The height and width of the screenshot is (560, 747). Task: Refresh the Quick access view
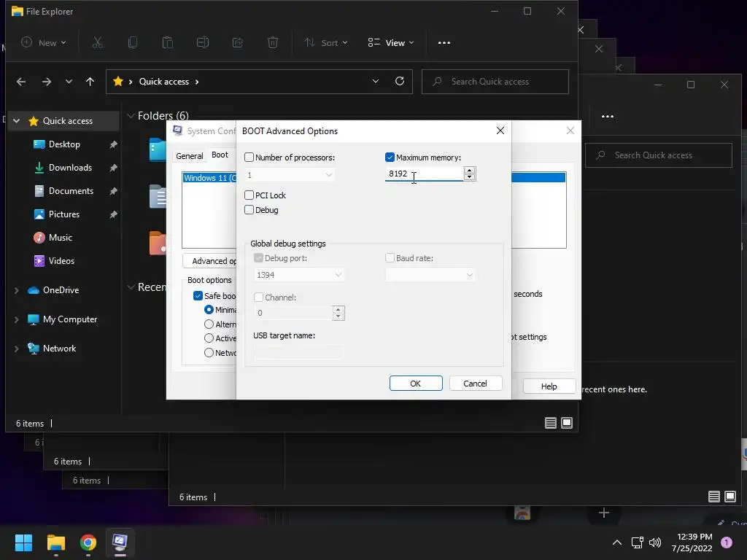[400, 81]
